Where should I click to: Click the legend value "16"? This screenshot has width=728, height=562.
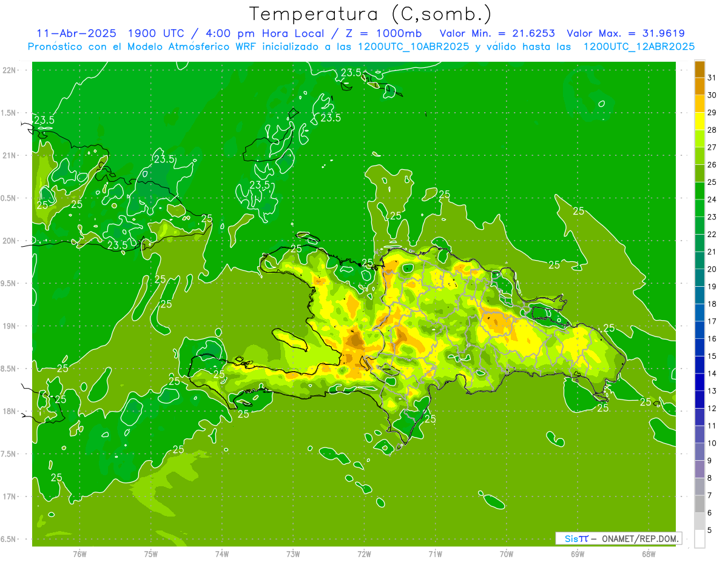tap(712, 339)
